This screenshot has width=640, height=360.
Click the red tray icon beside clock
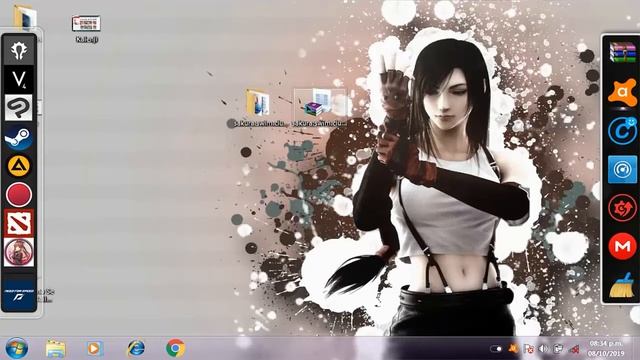[x=575, y=349]
